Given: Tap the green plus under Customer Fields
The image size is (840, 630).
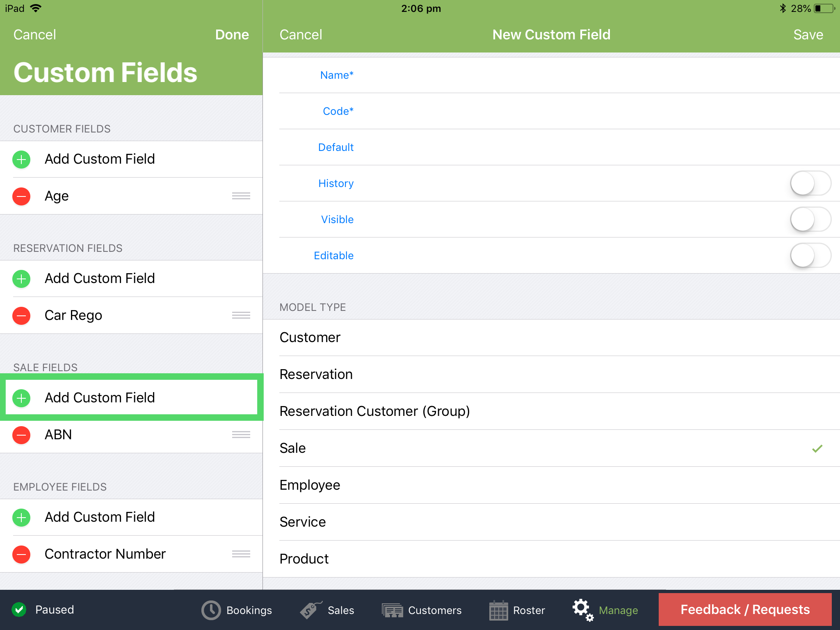Looking at the screenshot, I should point(21,159).
